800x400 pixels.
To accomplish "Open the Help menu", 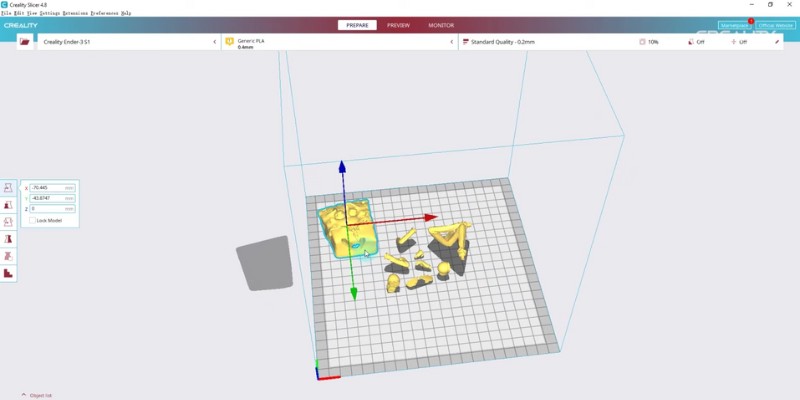I will click(x=126, y=13).
